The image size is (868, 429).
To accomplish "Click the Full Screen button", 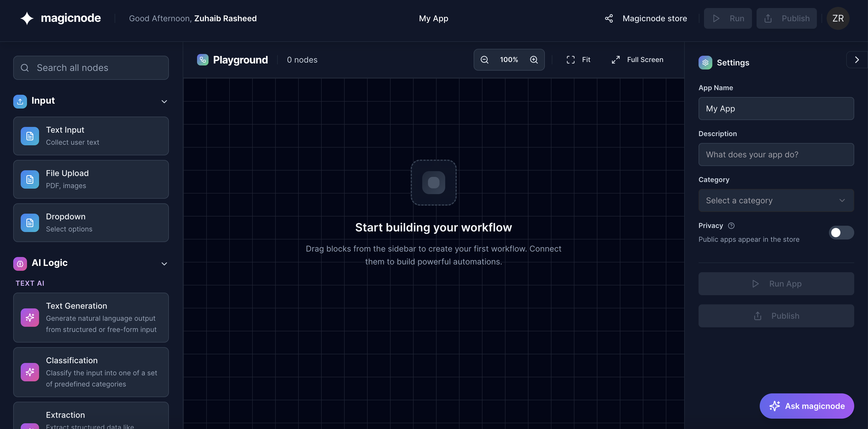I will (637, 60).
